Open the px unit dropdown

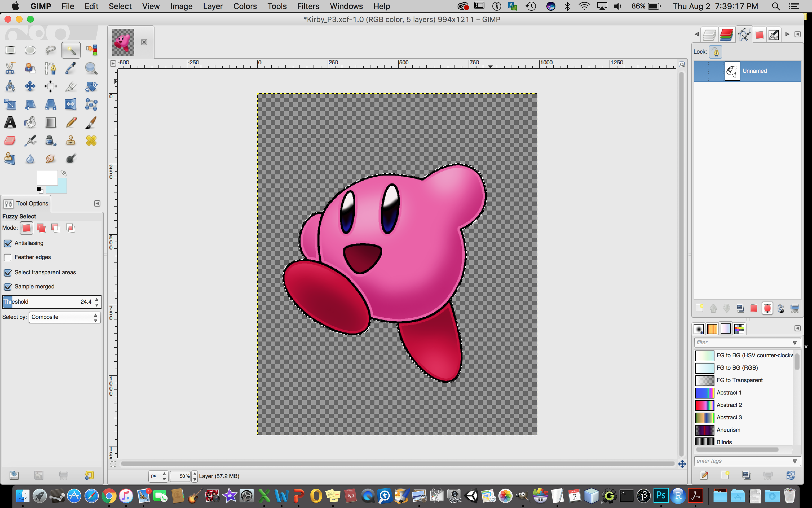158,476
